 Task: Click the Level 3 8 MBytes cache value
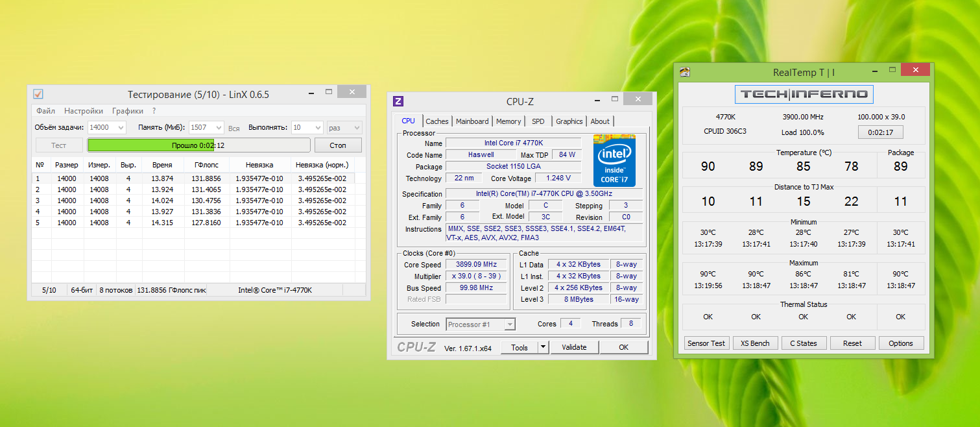pos(579,299)
